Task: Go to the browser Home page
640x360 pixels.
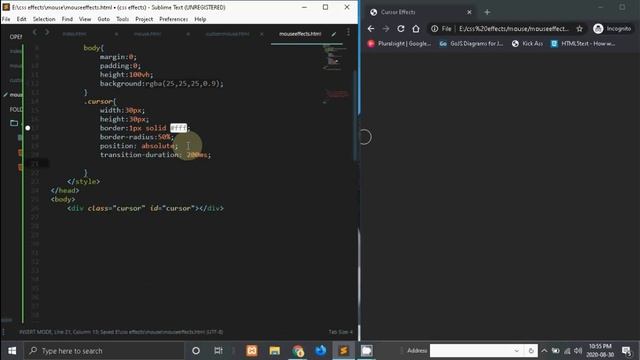Action: tap(416, 29)
